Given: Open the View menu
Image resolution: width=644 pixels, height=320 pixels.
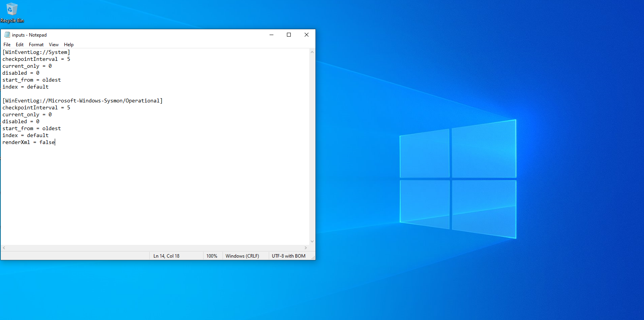Looking at the screenshot, I should click(54, 45).
